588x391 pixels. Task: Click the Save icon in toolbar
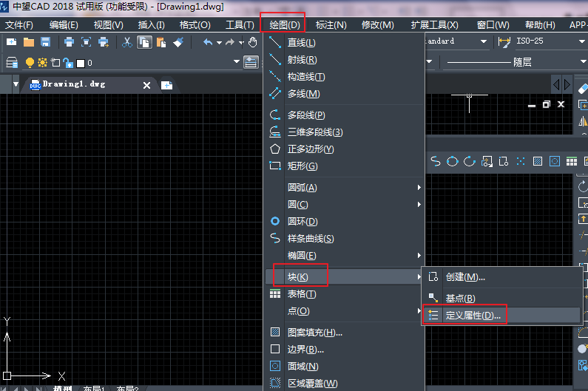(x=46, y=42)
